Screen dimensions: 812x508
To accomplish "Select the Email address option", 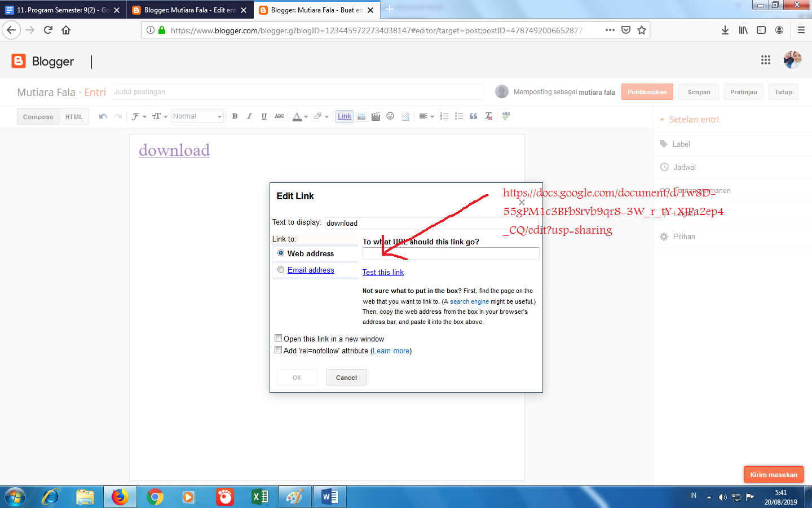I will tap(281, 269).
